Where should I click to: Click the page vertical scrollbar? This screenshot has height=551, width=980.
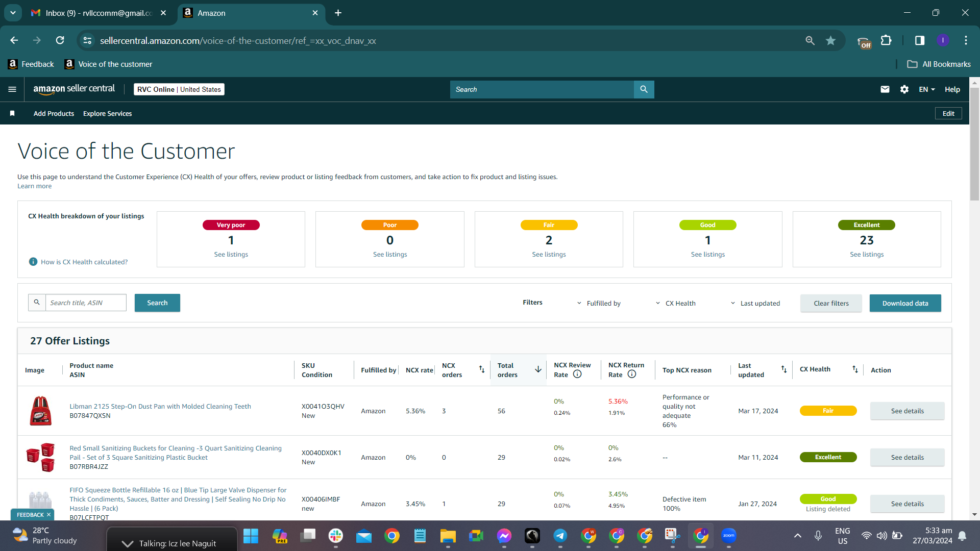(x=974, y=145)
